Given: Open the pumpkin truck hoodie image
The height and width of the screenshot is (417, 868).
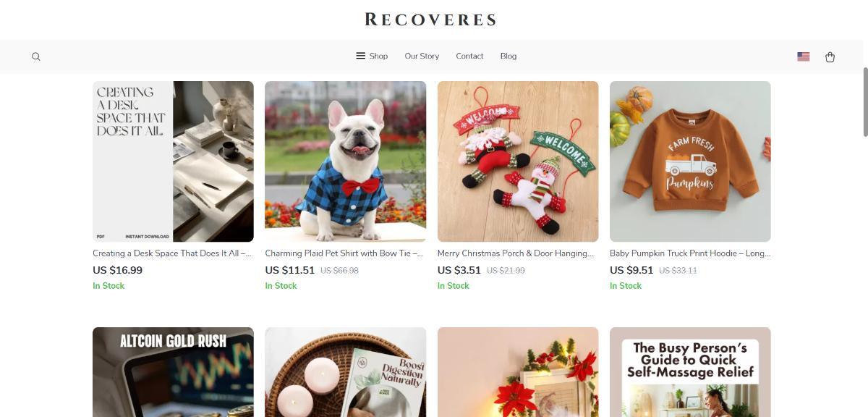Looking at the screenshot, I should [x=690, y=161].
